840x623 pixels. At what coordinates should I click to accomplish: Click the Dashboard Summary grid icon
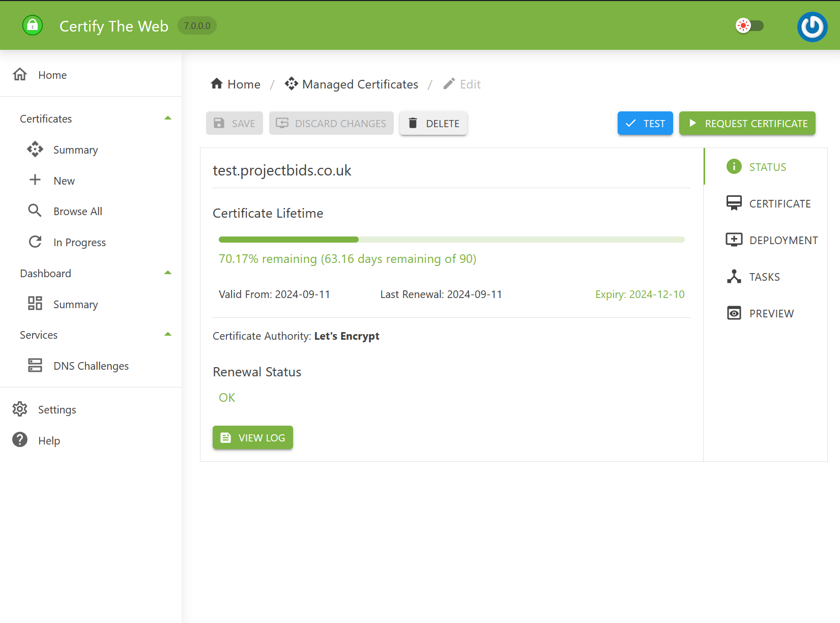point(35,303)
